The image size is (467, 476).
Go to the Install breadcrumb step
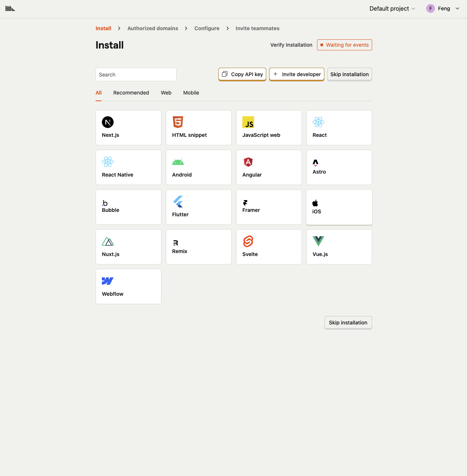[103, 28]
